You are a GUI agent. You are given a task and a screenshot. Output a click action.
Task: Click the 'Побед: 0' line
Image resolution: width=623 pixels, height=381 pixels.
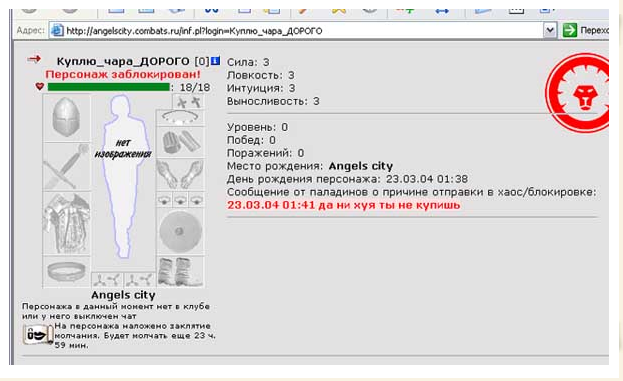[x=251, y=140]
